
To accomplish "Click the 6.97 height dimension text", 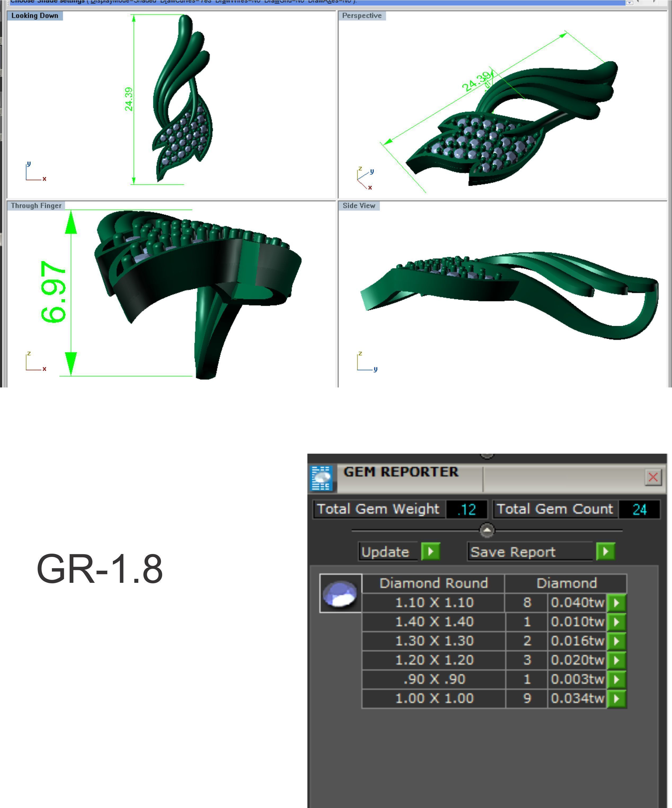I will (53, 292).
